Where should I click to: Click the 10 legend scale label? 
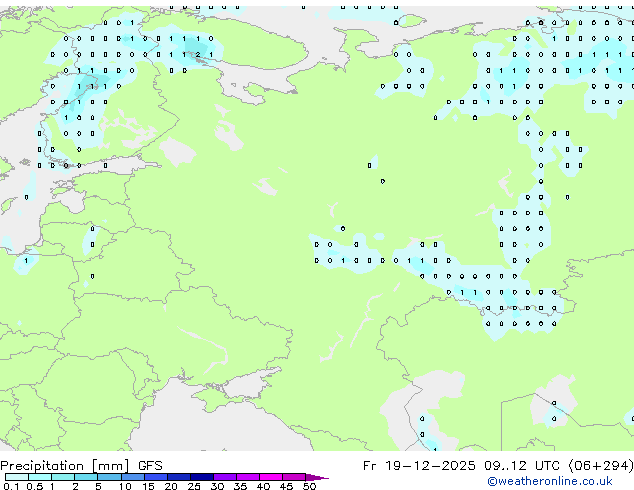click(x=125, y=486)
